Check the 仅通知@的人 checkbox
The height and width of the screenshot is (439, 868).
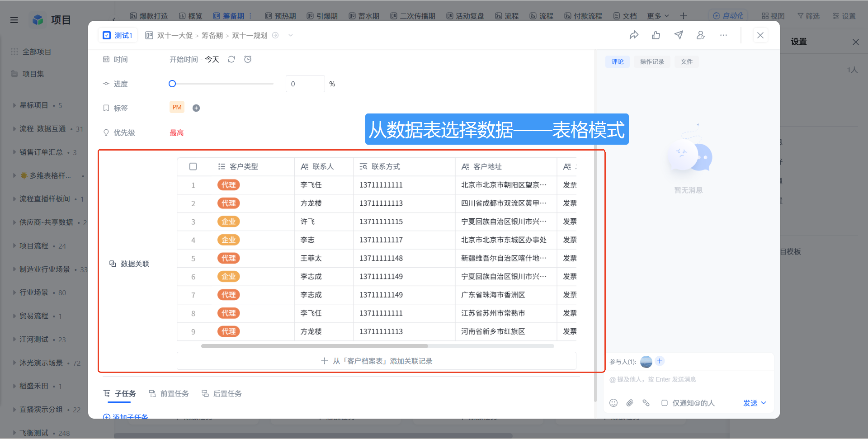pos(665,403)
